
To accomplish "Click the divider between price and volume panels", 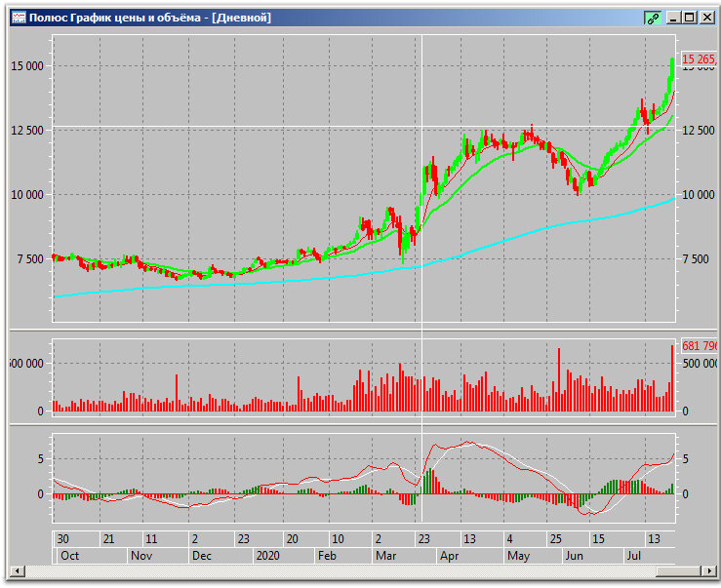I will point(363,331).
